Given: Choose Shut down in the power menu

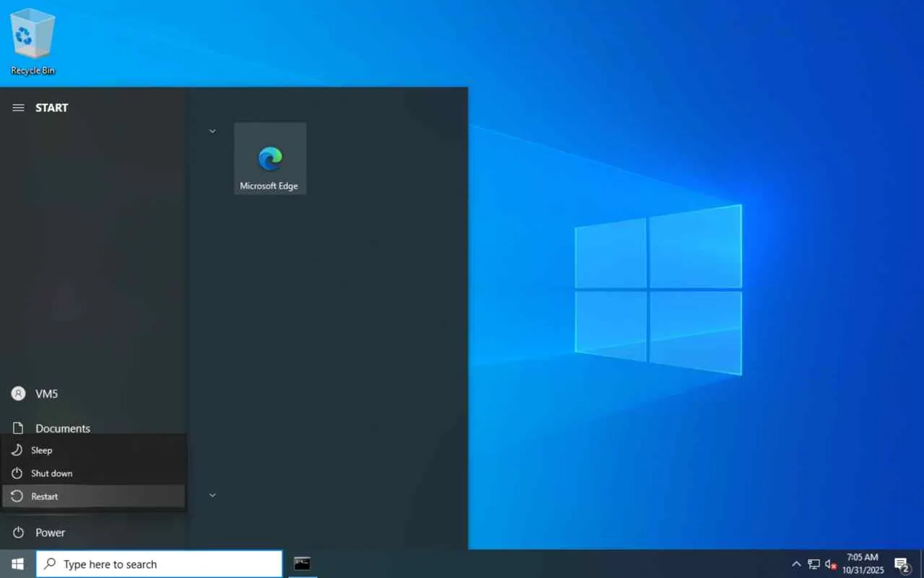Looking at the screenshot, I should point(94,473).
